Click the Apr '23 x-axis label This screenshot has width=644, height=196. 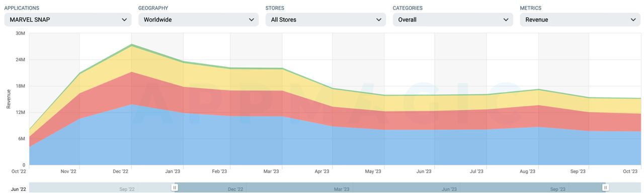coord(321,171)
